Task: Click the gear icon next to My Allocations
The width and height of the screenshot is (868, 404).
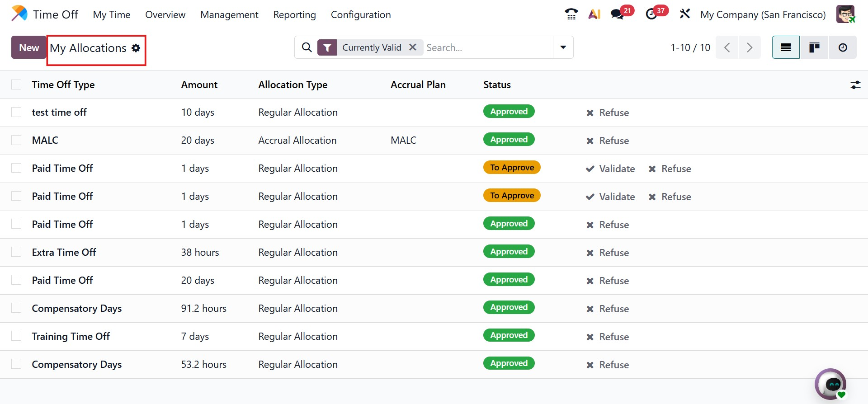Action: [x=136, y=48]
